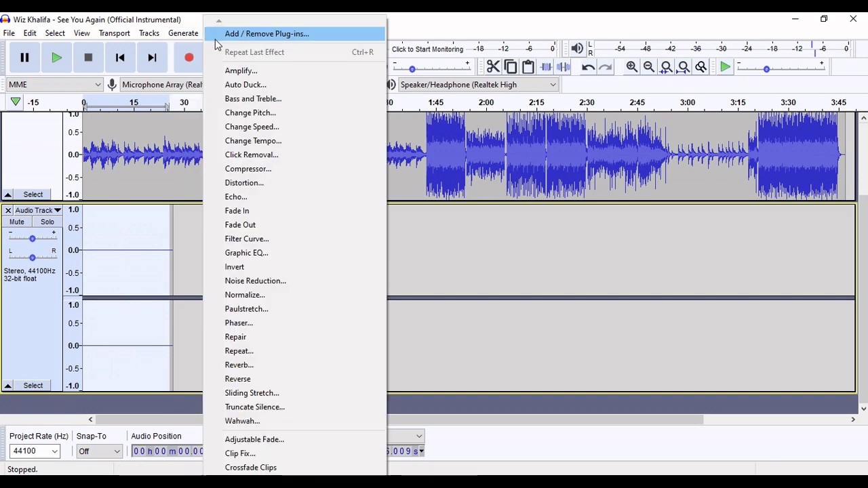Choose Crossfade Clips effect
The height and width of the screenshot is (488, 868).
coord(295,468)
